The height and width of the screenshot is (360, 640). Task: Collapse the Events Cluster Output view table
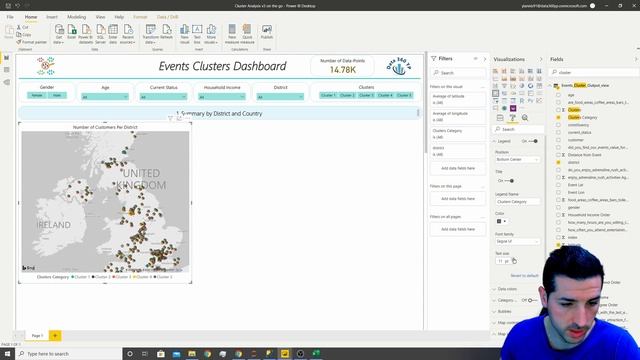pyautogui.click(x=550, y=86)
